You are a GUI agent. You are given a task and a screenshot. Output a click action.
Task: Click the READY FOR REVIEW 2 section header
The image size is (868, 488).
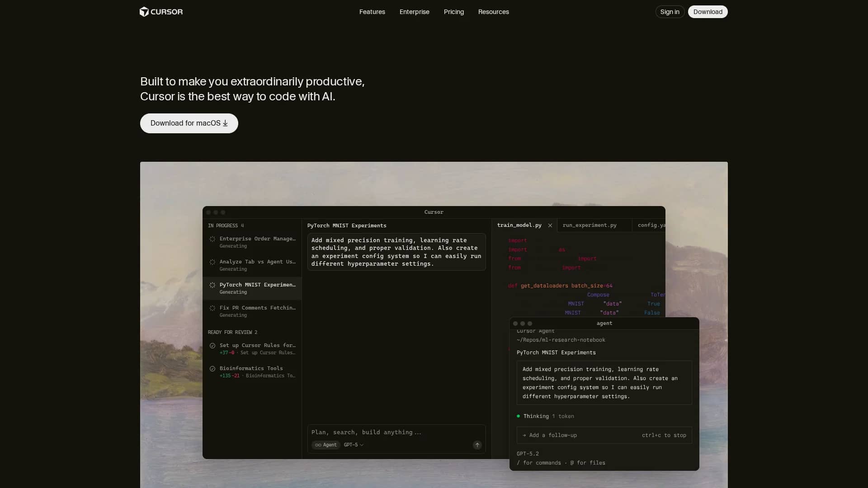click(232, 332)
